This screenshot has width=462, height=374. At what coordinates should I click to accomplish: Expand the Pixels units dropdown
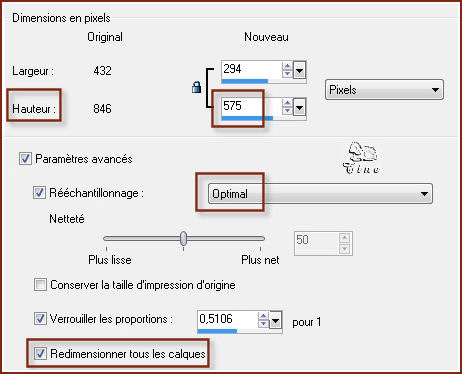(384, 90)
